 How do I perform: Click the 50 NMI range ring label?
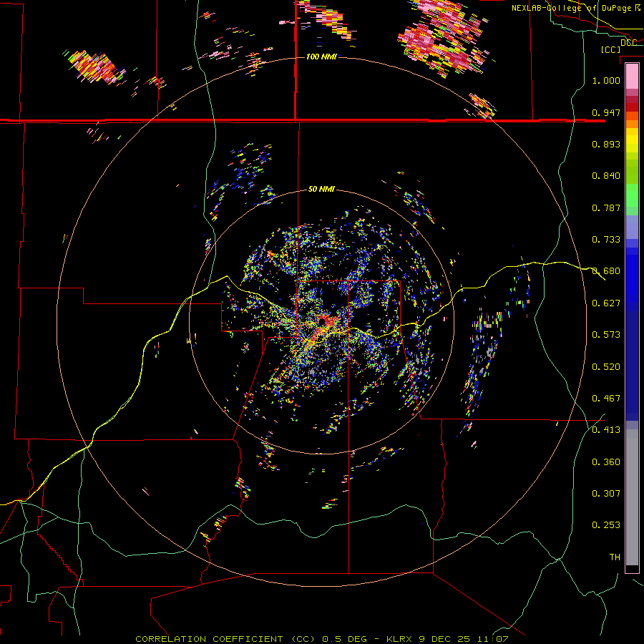pos(321,190)
